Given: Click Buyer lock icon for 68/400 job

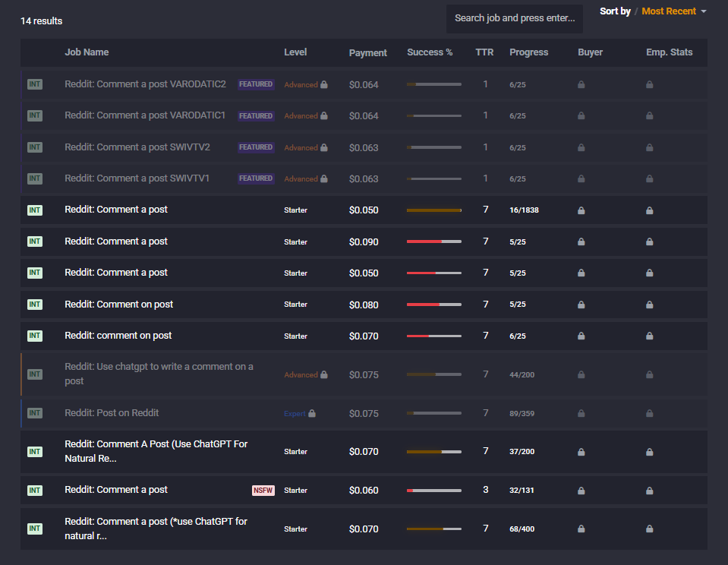Looking at the screenshot, I should pyautogui.click(x=581, y=529).
